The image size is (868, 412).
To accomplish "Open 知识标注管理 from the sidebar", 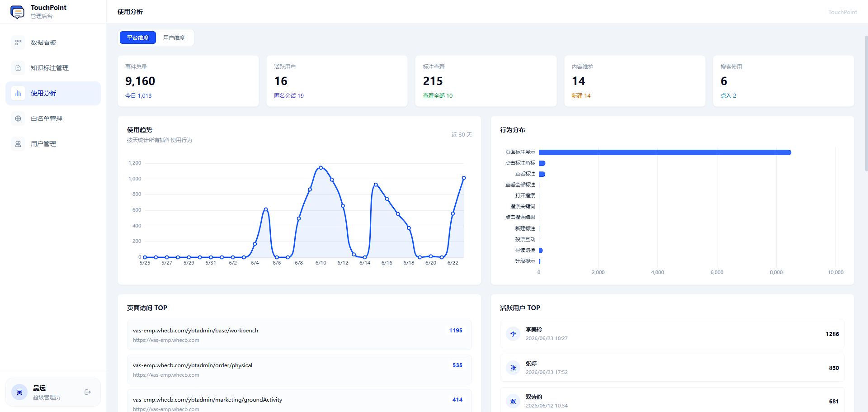I will pos(53,68).
